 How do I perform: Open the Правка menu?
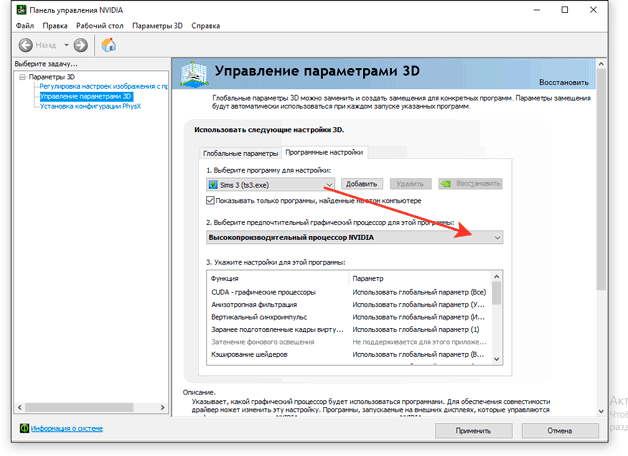(55, 26)
